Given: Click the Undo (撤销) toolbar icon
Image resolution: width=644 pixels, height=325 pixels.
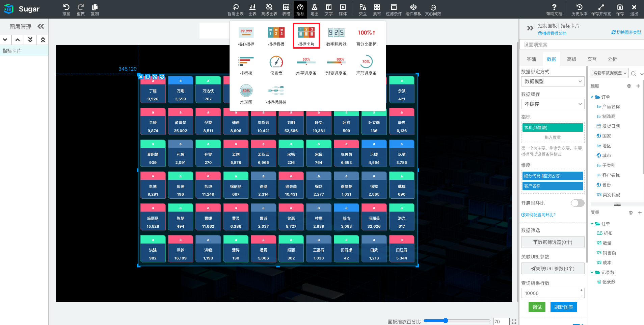Looking at the screenshot, I should click(x=66, y=9).
